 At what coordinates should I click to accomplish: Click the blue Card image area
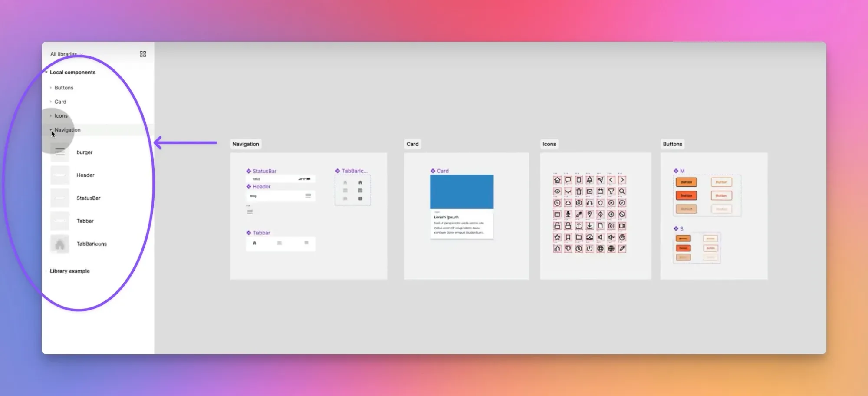(461, 191)
